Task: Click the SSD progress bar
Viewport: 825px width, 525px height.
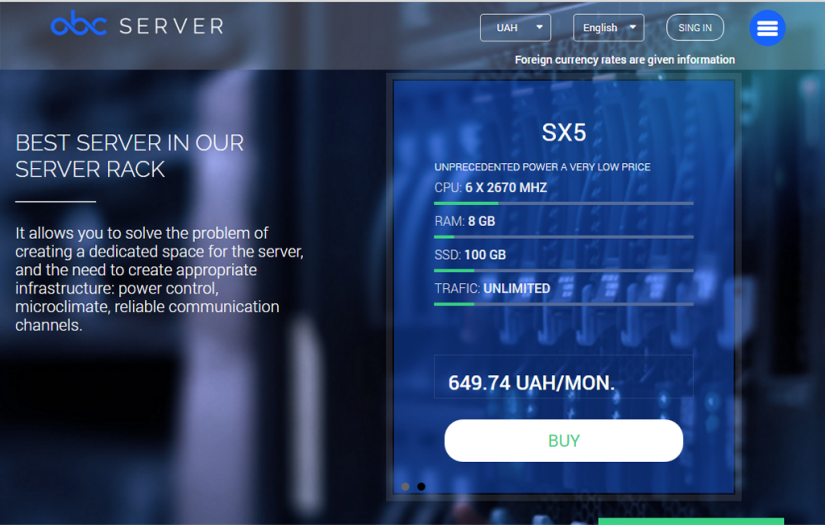Action: [x=564, y=270]
